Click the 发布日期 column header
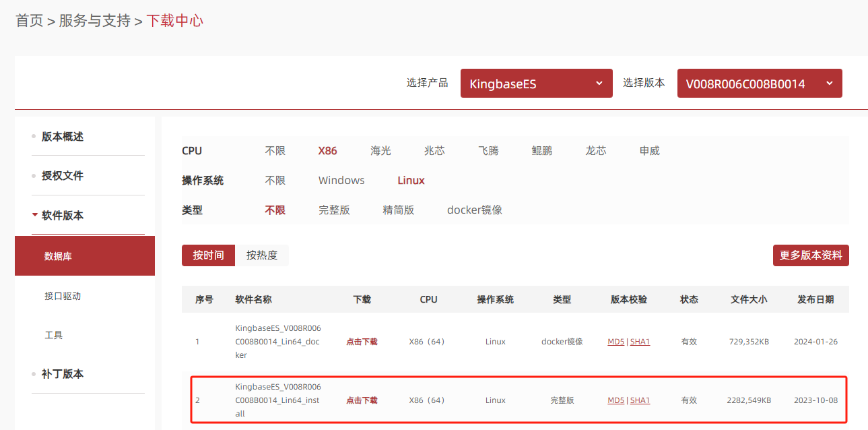Viewport: 868px width, 430px height. click(815, 299)
